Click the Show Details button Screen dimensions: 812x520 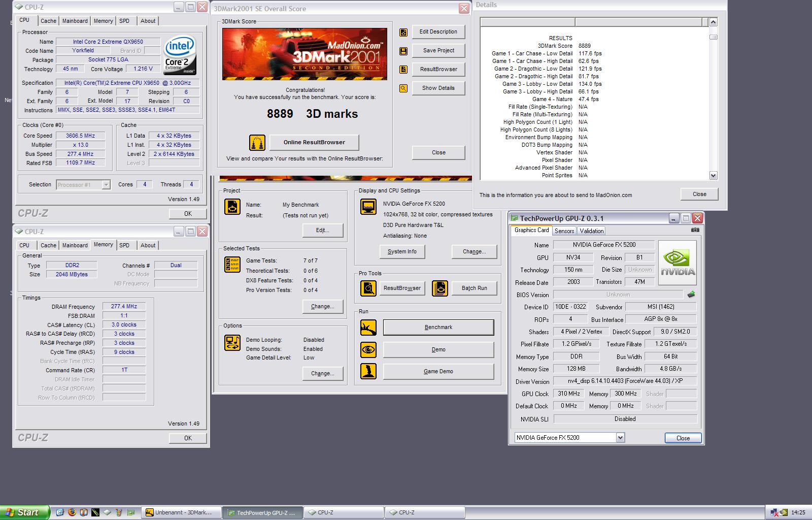click(438, 88)
